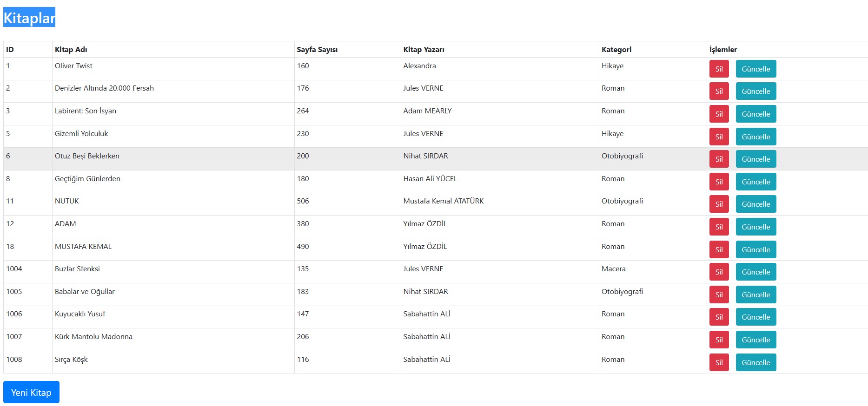This screenshot has height=406, width=868.
Task: Remove the Kuyucaklı Yusuf row
Action: [719, 317]
